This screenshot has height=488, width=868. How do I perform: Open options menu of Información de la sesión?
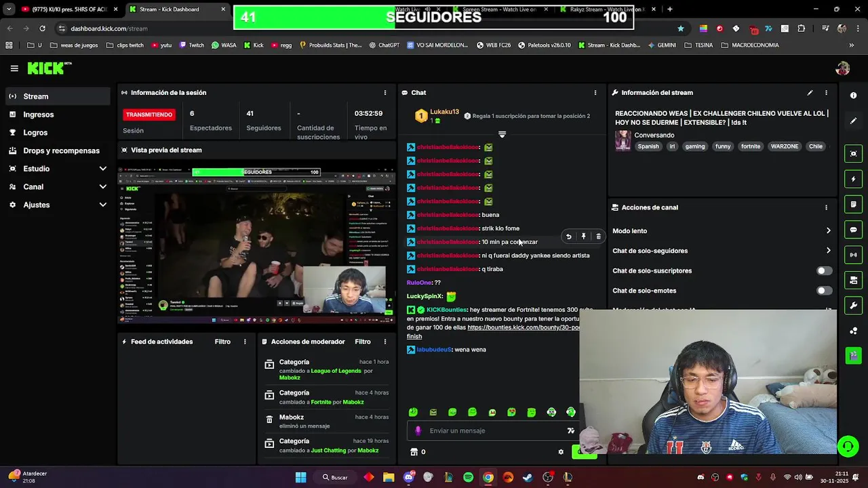tap(385, 93)
